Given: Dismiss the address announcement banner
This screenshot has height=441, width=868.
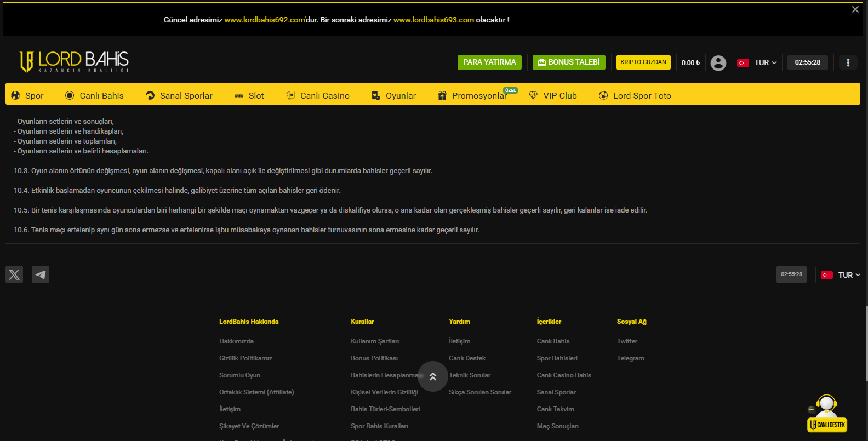Looking at the screenshot, I should [855, 9].
